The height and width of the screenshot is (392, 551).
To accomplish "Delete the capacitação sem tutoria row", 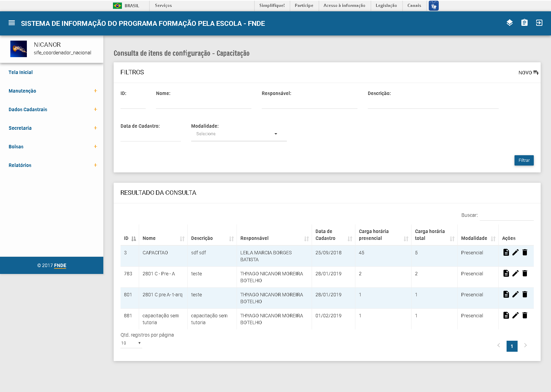I will [525, 315].
